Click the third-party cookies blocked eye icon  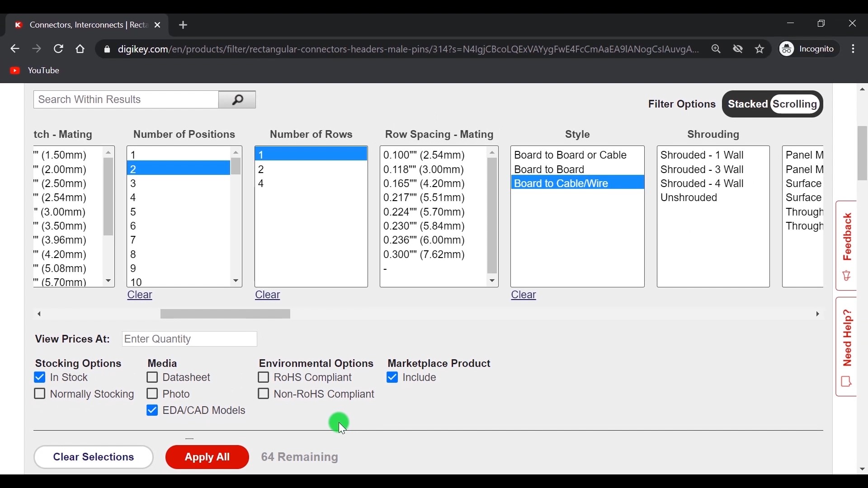tap(738, 49)
